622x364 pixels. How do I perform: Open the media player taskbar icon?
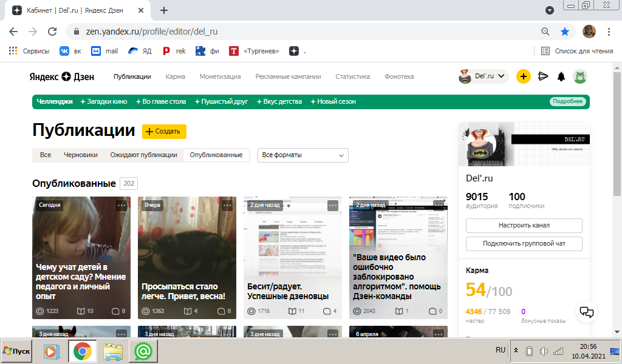coord(52,351)
